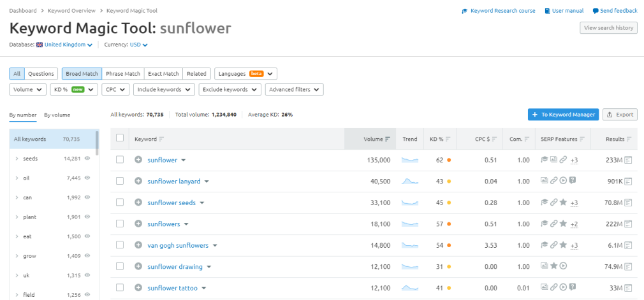
Task: Open dropdown arrow next to sunflower lanyard
Action: [207, 182]
